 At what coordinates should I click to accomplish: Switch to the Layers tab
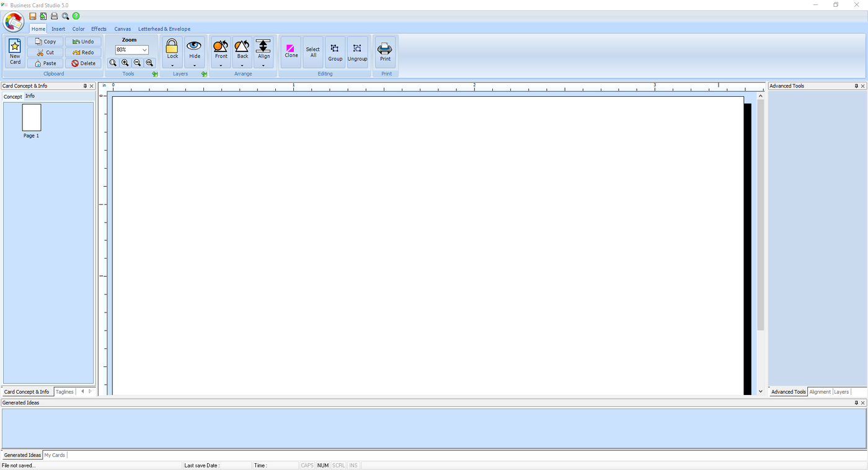(841, 392)
